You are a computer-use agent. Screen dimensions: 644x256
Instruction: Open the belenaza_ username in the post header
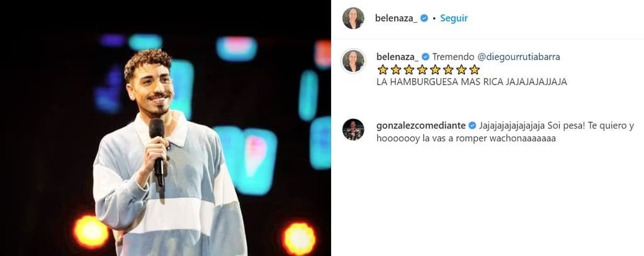(397, 18)
